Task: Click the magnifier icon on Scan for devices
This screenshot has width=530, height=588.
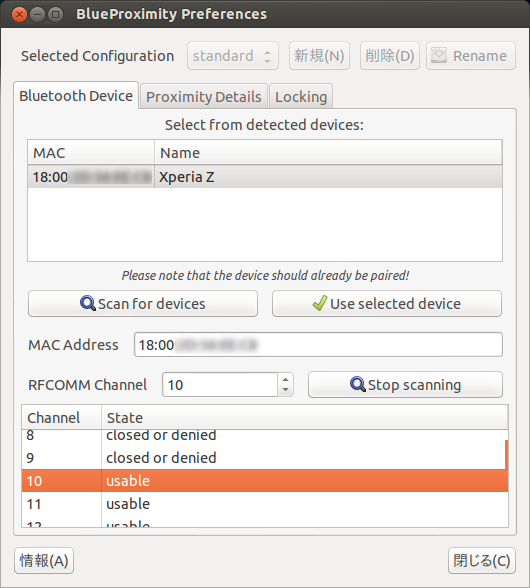Action: (88, 303)
